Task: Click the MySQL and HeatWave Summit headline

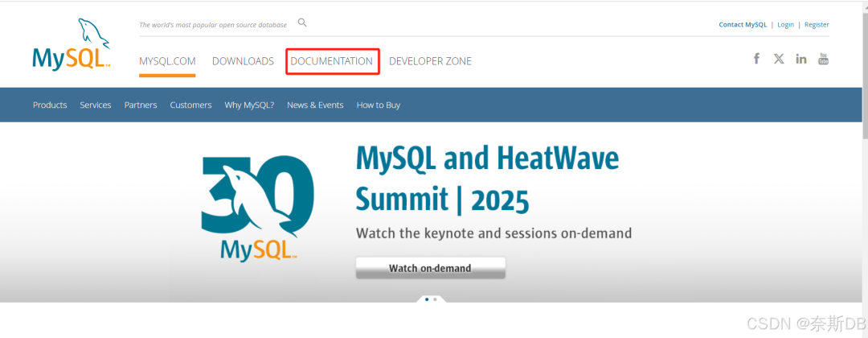Action: pyautogui.click(x=487, y=179)
